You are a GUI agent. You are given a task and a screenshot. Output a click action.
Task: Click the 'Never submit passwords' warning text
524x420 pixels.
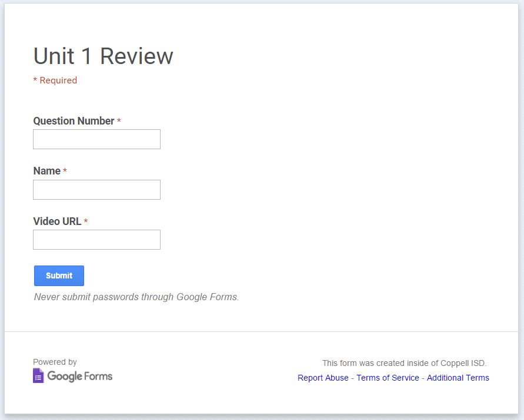click(136, 297)
